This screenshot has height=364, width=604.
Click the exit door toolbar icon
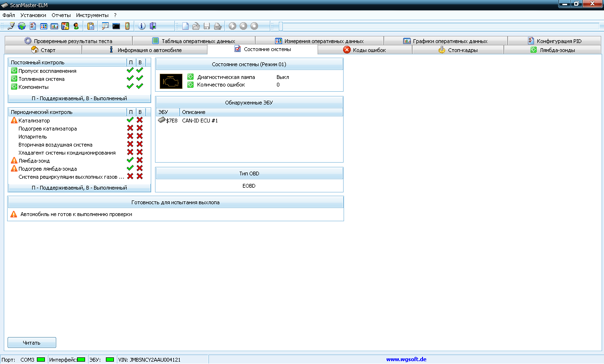(x=152, y=26)
